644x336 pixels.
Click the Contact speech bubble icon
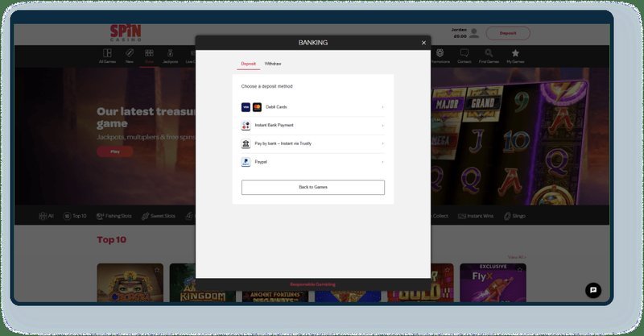[464, 53]
